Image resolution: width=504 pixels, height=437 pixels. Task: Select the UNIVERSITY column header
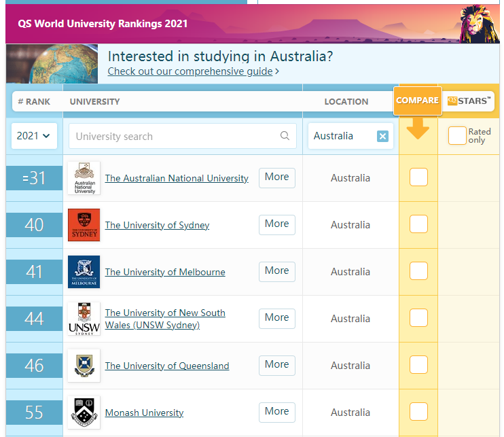(95, 102)
